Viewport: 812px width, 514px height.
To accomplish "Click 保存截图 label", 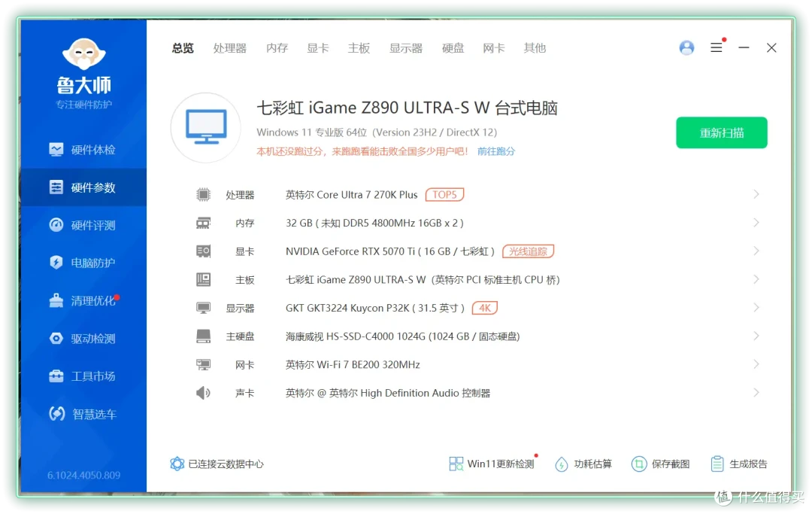I will tap(671, 464).
